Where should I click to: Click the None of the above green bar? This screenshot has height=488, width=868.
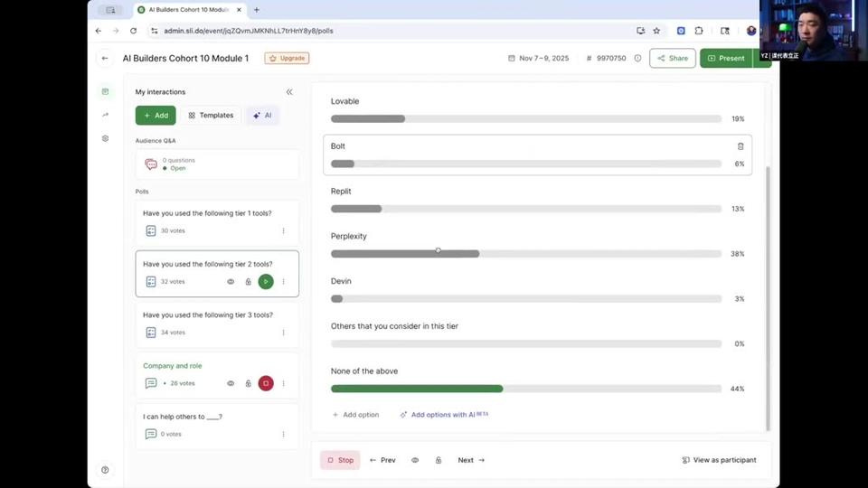coord(417,389)
